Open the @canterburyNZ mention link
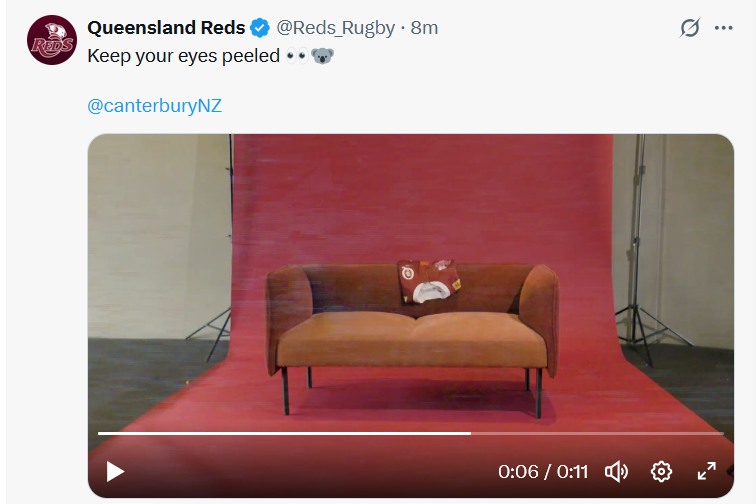Image resolution: width=756 pixels, height=504 pixels. click(155, 106)
